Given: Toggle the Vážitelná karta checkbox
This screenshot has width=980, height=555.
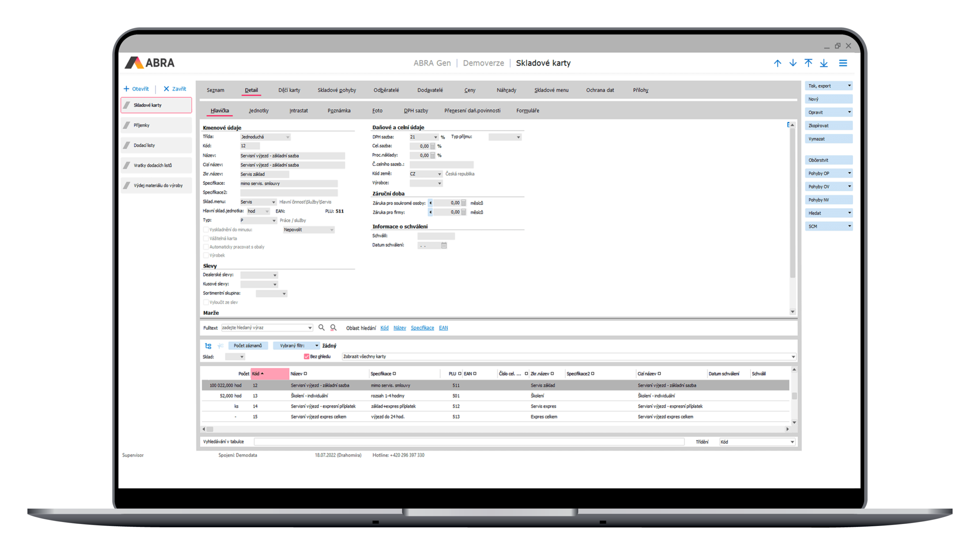Looking at the screenshot, I should [x=206, y=238].
